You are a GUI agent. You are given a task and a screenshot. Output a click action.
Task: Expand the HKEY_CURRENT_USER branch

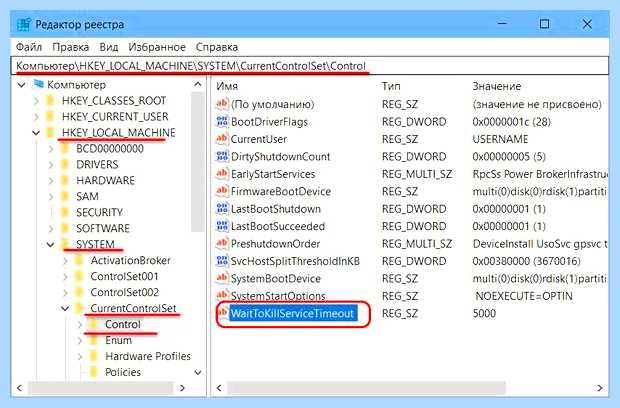[36, 117]
